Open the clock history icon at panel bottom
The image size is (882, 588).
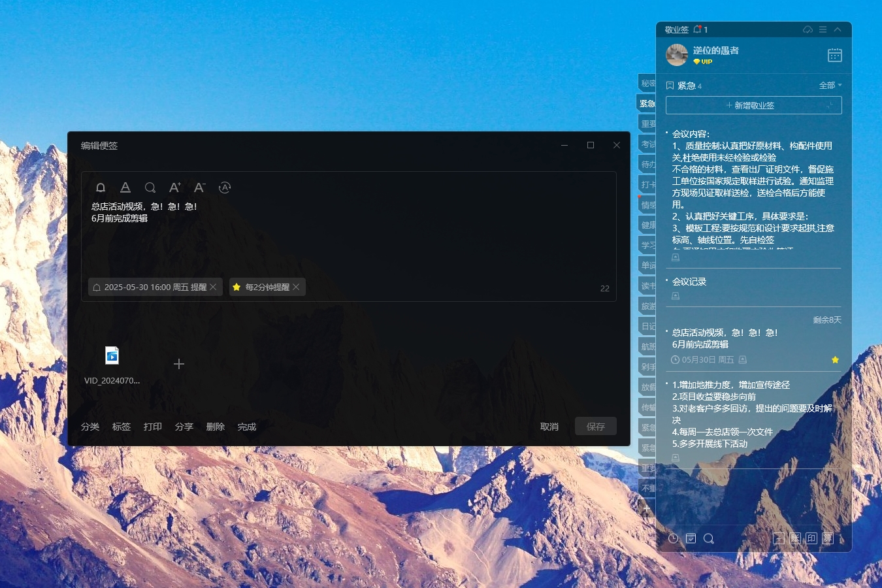[x=673, y=538]
